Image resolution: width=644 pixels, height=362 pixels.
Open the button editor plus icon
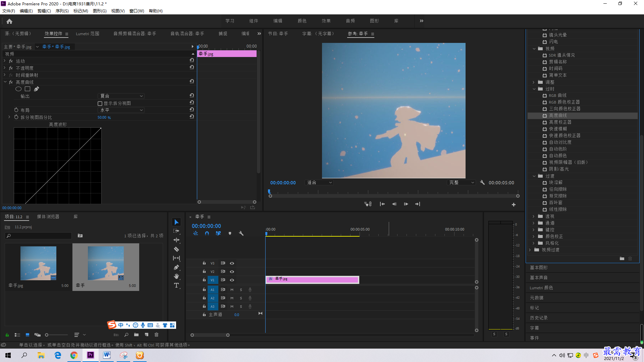coord(514,204)
